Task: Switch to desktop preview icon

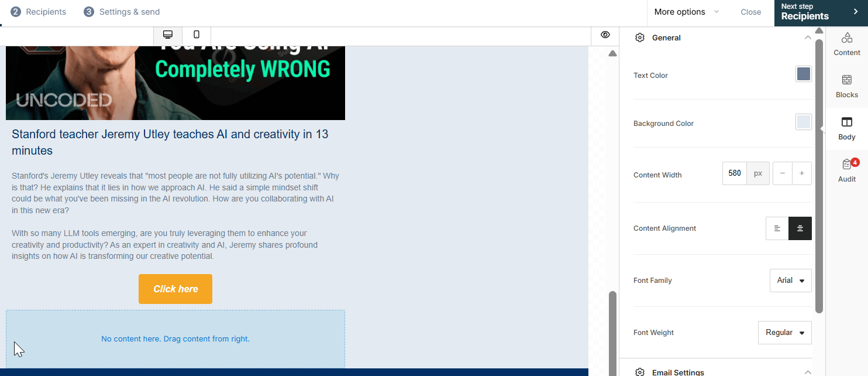Action: tap(168, 35)
